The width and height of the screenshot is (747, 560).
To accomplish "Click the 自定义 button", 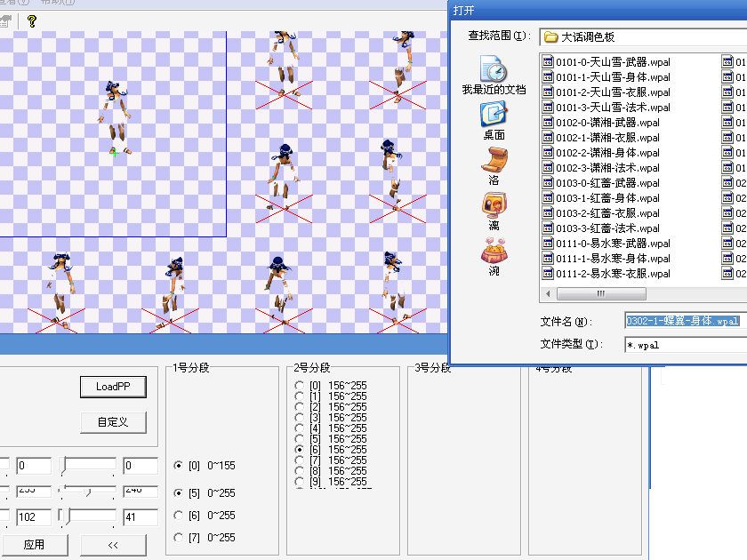I will tap(113, 422).
